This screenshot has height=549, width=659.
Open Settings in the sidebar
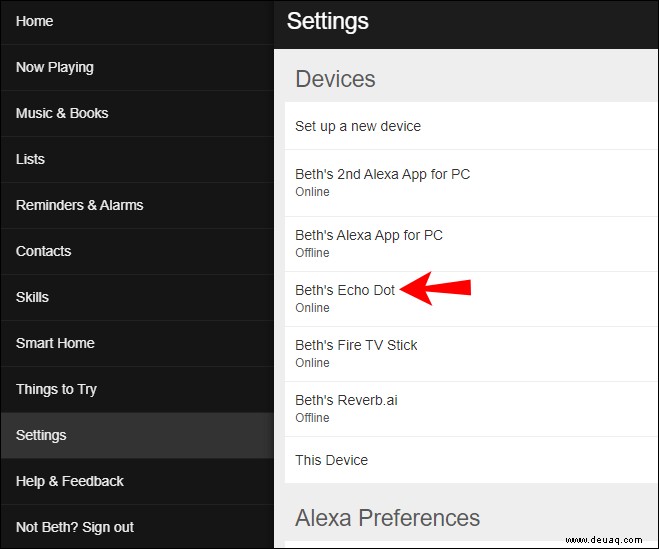137,436
